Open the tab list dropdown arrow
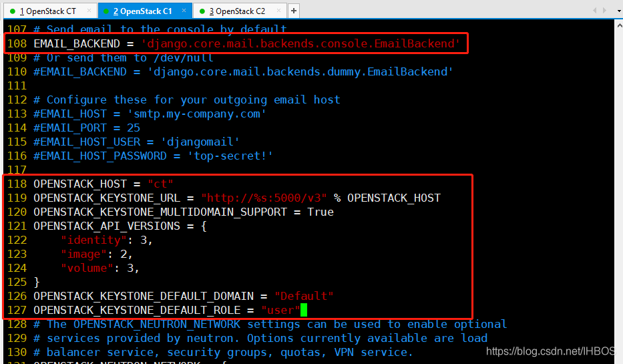Screen dimensions: 623x364 [619, 11]
